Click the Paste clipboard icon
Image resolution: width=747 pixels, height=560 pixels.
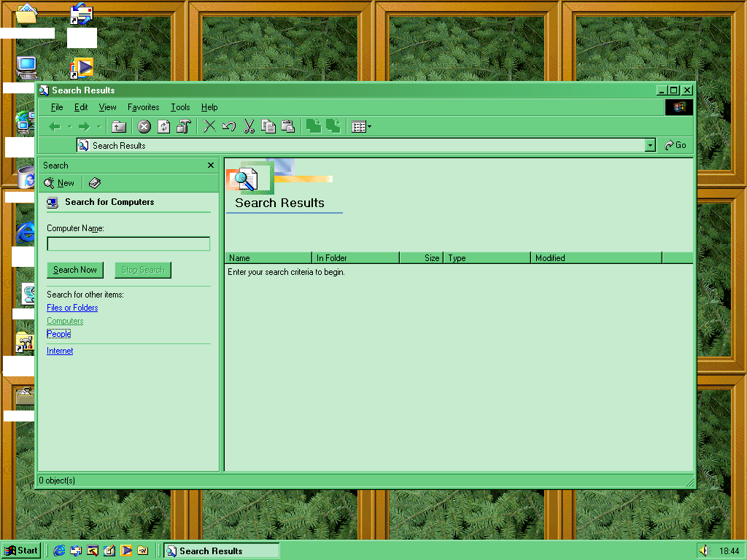288,127
